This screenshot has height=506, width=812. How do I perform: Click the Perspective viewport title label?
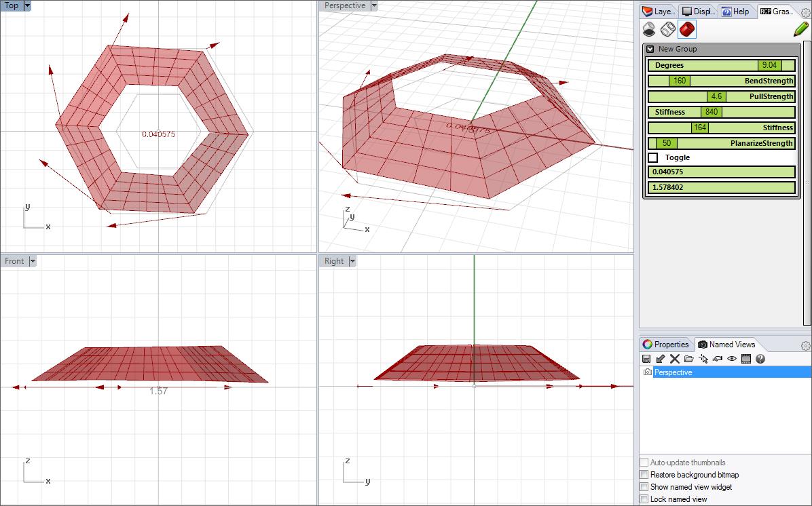coord(344,5)
